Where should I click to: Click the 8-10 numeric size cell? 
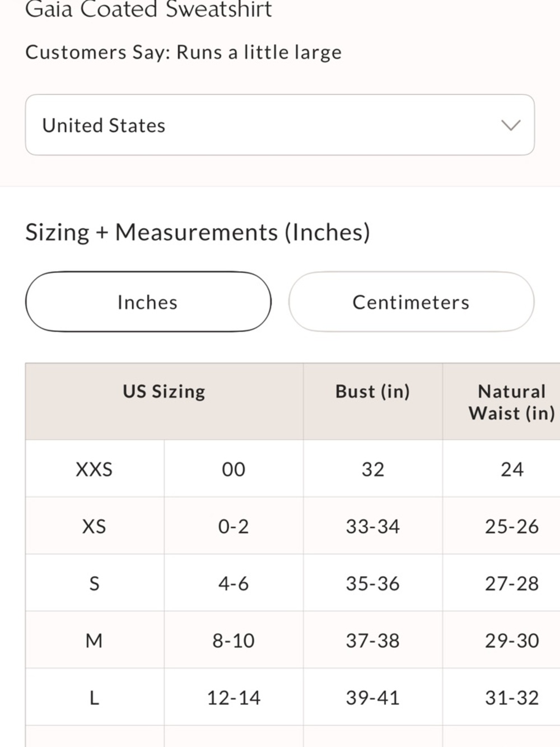(234, 641)
